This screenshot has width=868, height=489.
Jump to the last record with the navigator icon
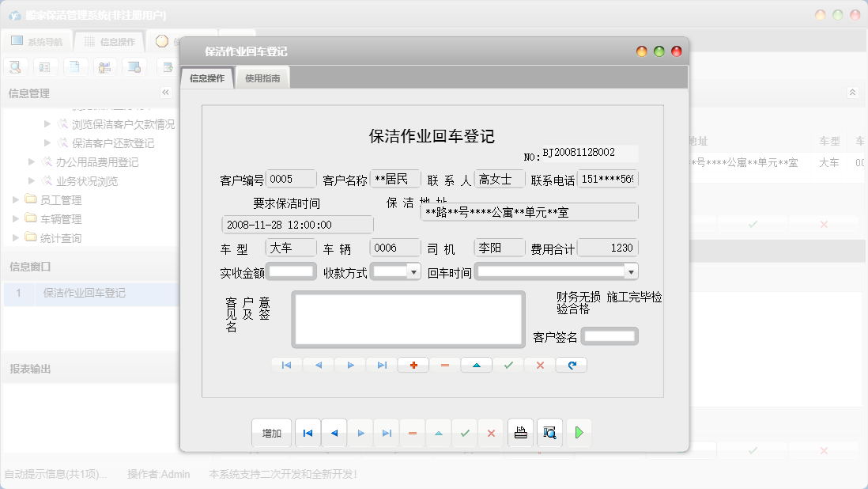pos(382,365)
